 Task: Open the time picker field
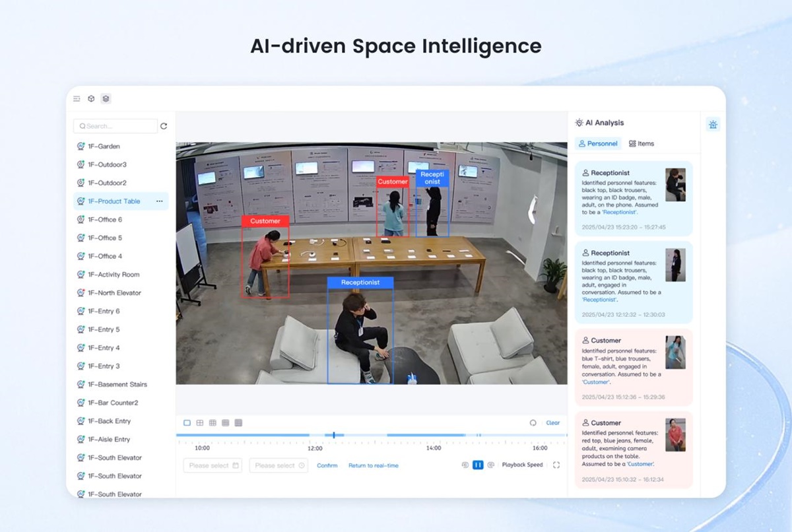[279, 465]
